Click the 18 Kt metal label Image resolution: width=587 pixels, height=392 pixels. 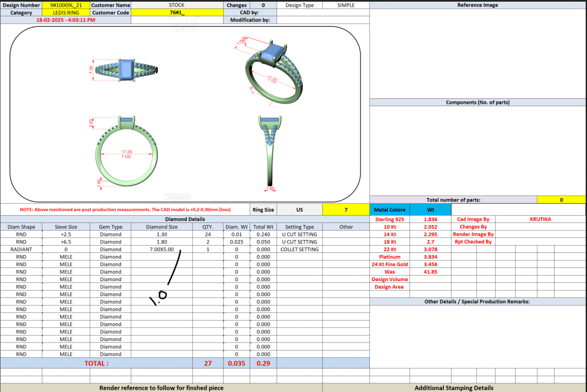390,242
